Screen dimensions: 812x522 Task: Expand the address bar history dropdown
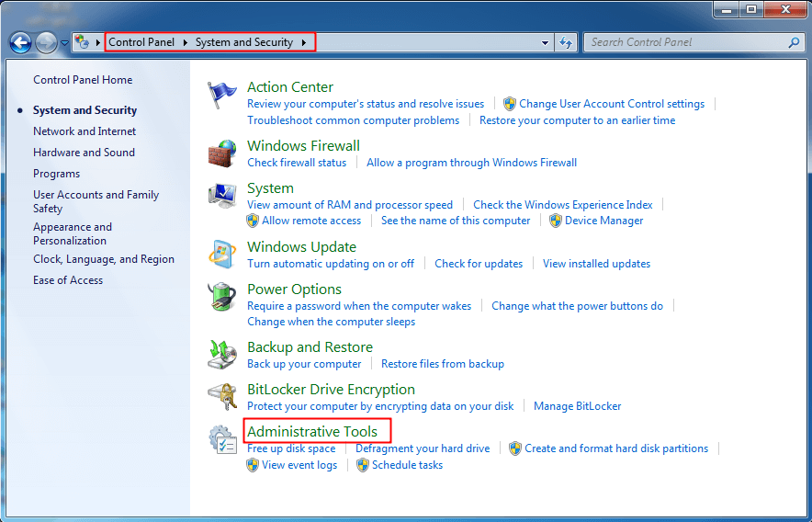click(x=545, y=43)
